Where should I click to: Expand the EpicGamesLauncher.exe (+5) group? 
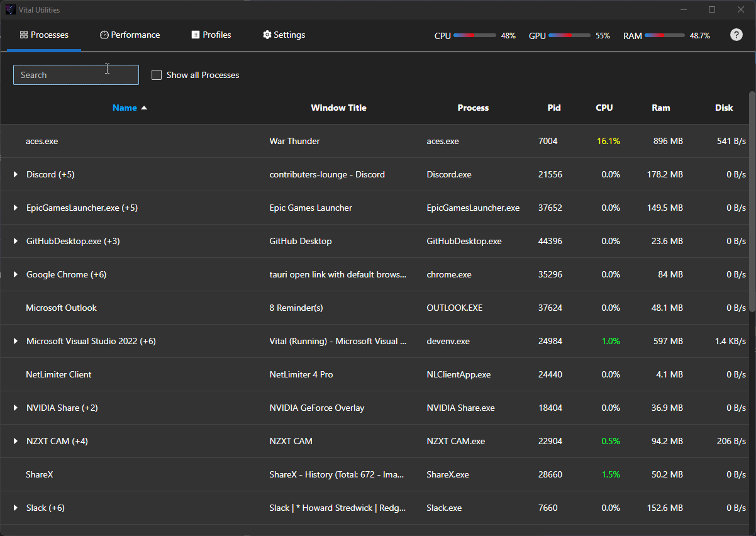(16, 208)
